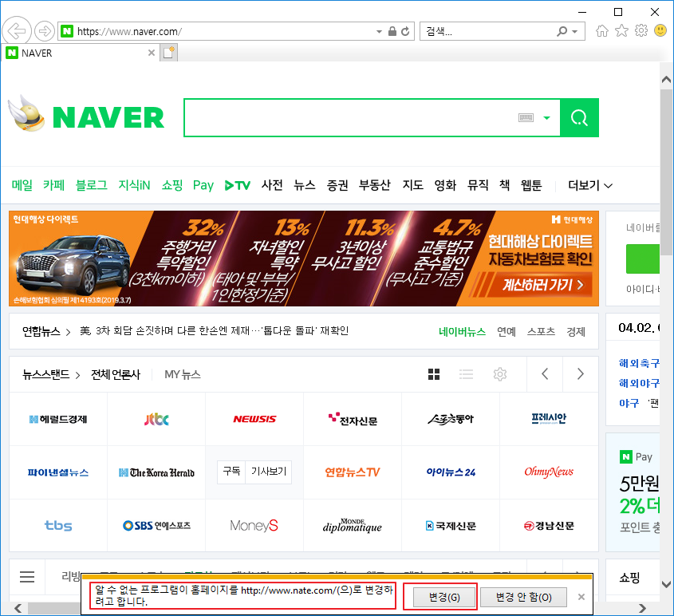Expand the 더보기 menu

589,185
